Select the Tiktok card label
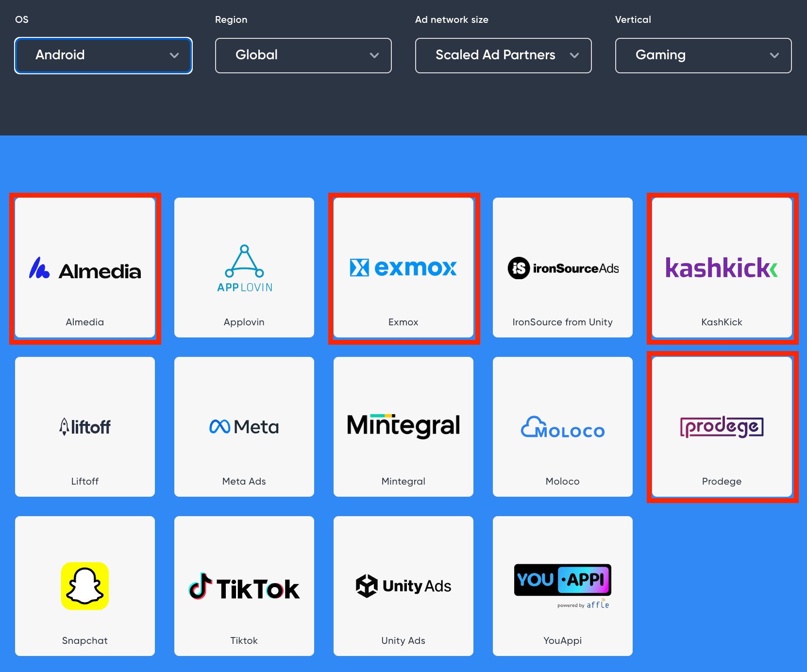 pyautogui.click(x=244, y=640)
